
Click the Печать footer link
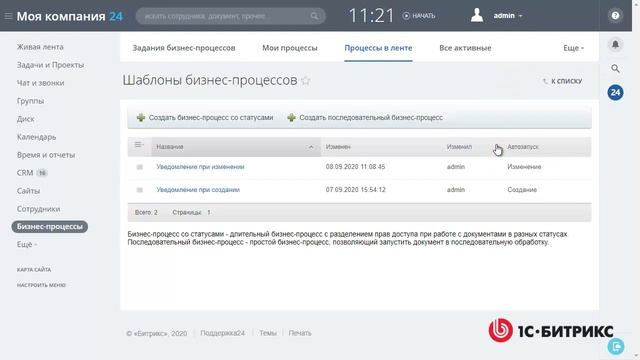300,333
